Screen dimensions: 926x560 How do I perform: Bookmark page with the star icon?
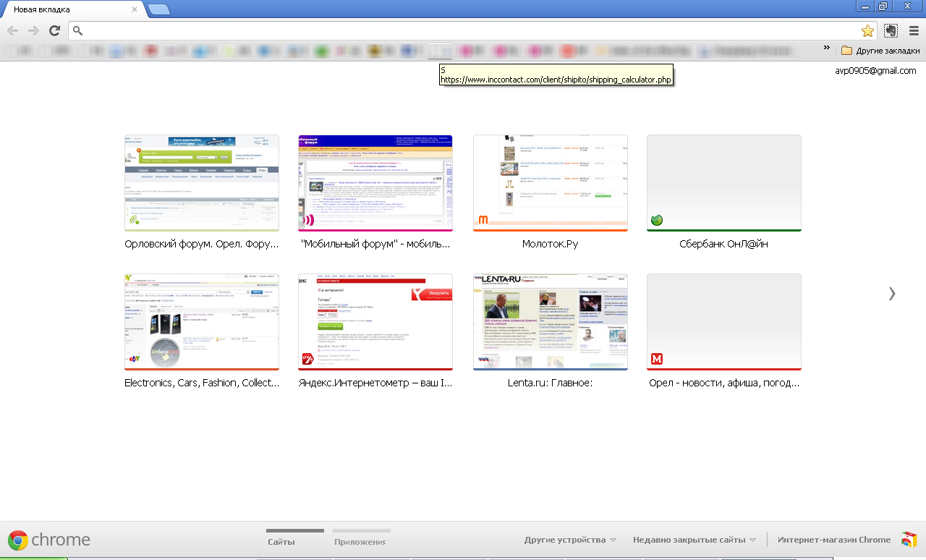tap(867, 31)
